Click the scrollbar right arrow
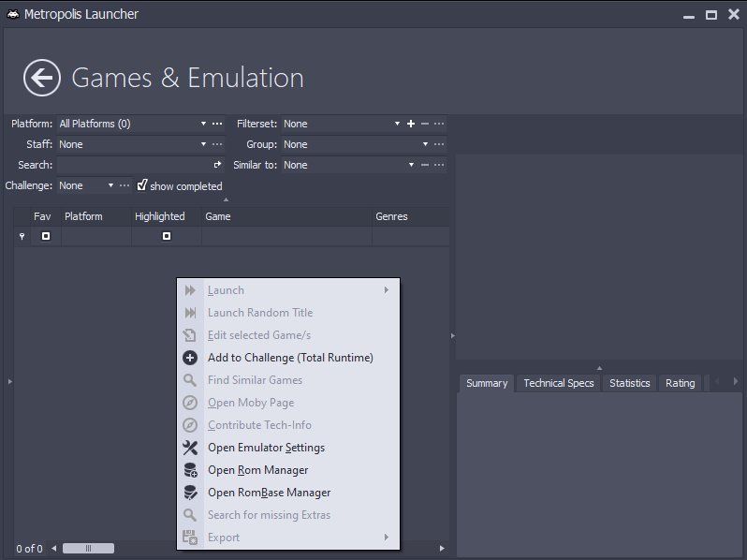The height and width of the screenshot is (560, 747). 442,548
